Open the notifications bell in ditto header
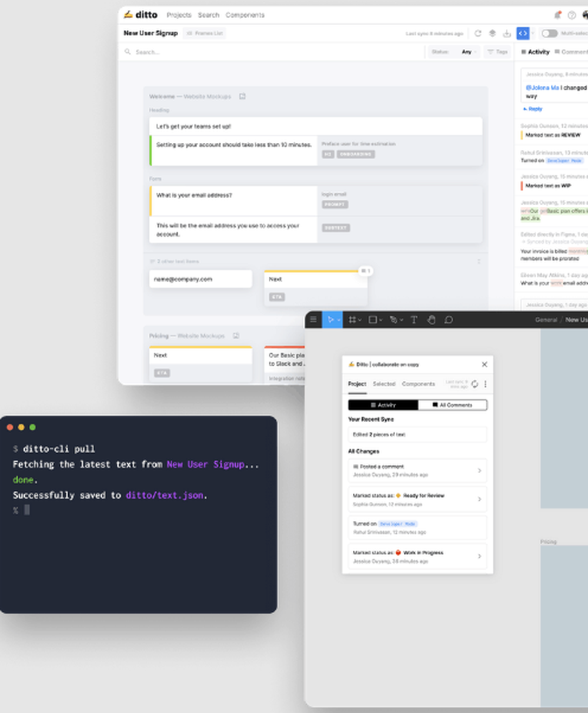The width and height of the screenshot is (588, 713). [557, 15]
